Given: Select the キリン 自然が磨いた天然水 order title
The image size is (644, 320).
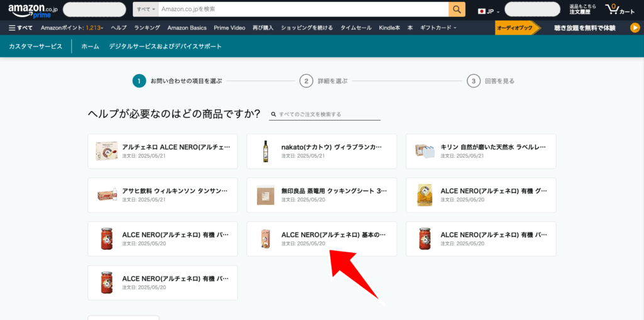Looking at the screenshot, I should click(x=493, y=146).
